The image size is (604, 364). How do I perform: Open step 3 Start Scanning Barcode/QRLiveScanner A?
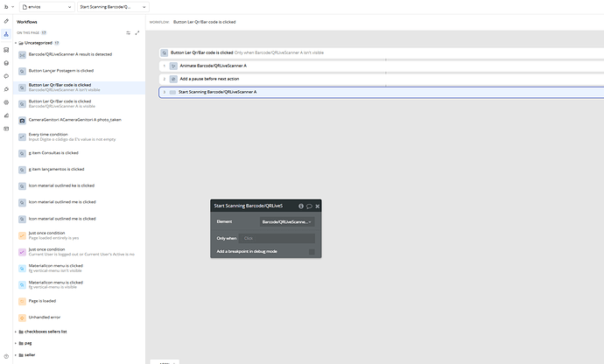[382, 92]
